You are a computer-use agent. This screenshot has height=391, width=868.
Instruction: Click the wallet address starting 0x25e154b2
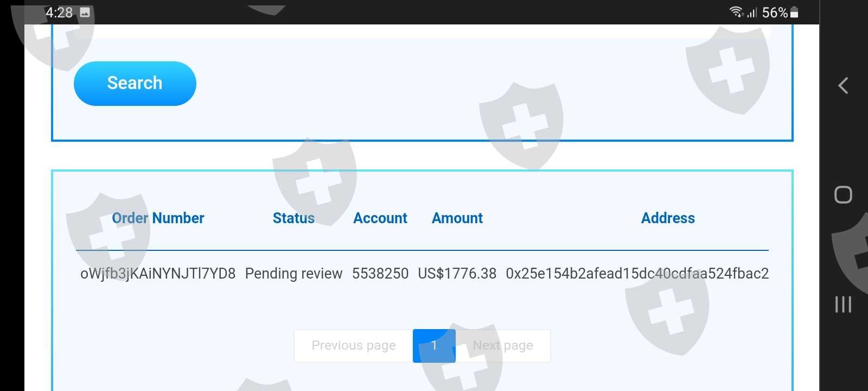[x=637, y=273]
